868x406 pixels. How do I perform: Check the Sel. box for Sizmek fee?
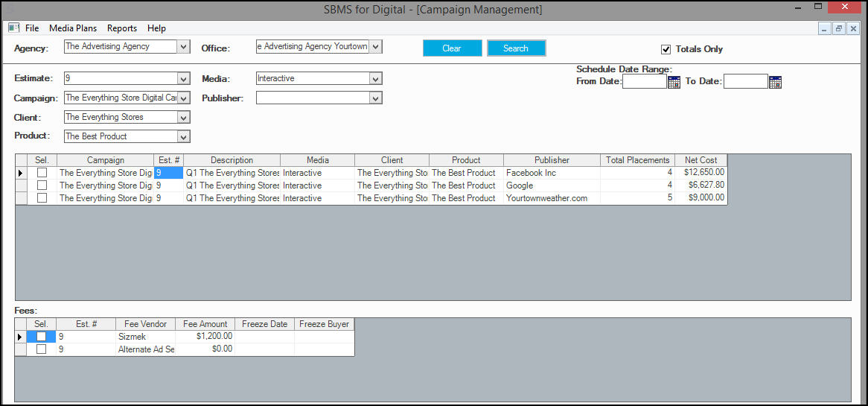[x=42, y=336]
